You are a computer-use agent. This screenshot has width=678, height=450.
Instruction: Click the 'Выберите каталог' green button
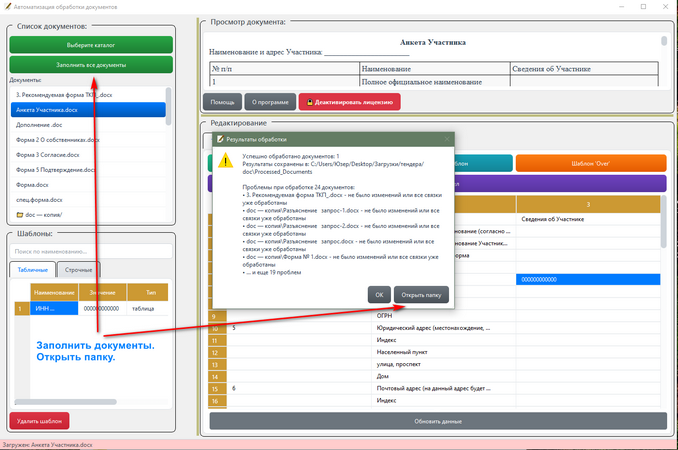pyautogui.click(x=91, y=45)
